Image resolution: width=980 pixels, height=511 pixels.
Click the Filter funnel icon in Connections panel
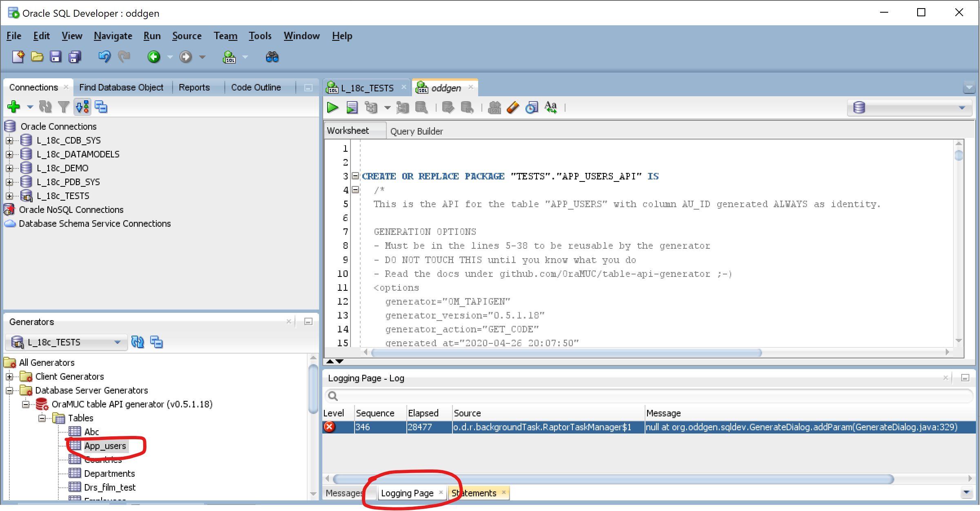click(x=63, y=107)
